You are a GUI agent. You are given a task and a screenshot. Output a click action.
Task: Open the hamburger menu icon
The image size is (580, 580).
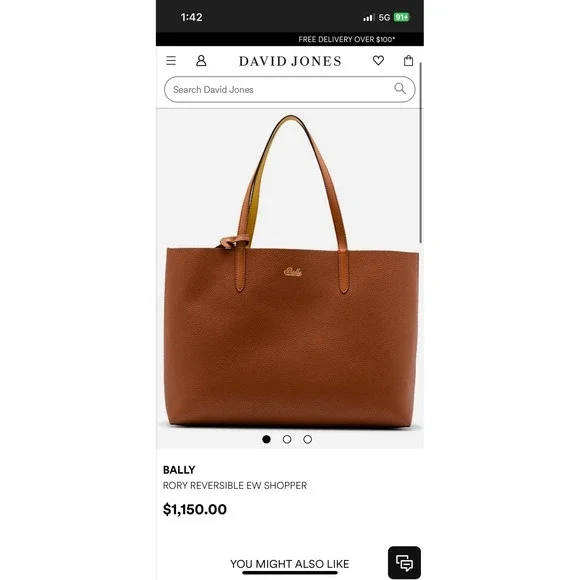pos(171,61)
